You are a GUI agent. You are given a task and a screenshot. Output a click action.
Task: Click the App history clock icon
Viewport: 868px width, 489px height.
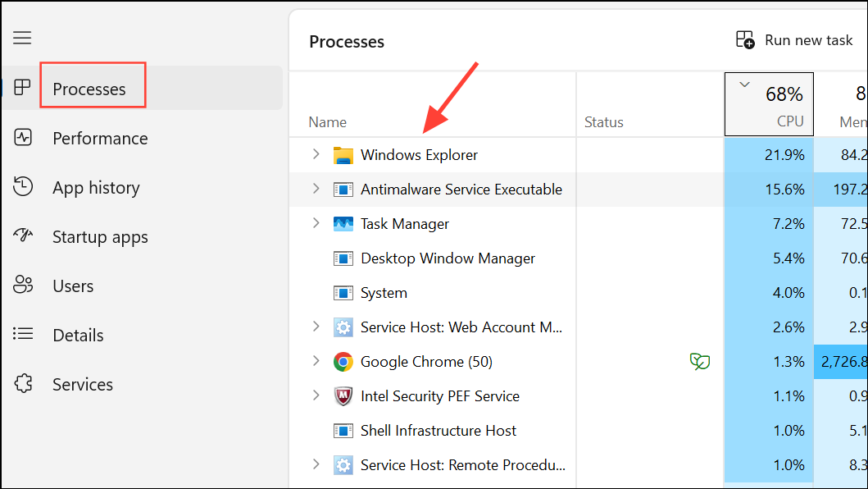[23, 187]
